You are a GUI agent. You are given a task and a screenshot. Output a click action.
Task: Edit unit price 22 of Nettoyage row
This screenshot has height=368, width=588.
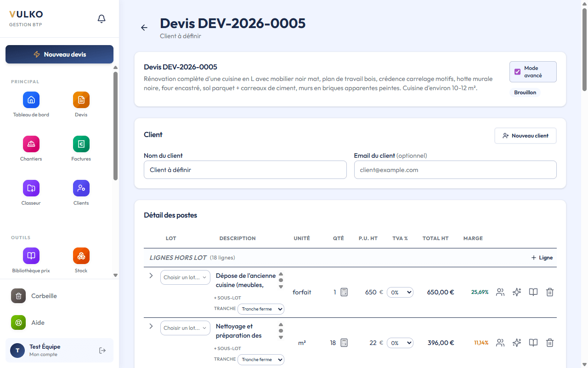pyautogui.click(x=373, y=343)
